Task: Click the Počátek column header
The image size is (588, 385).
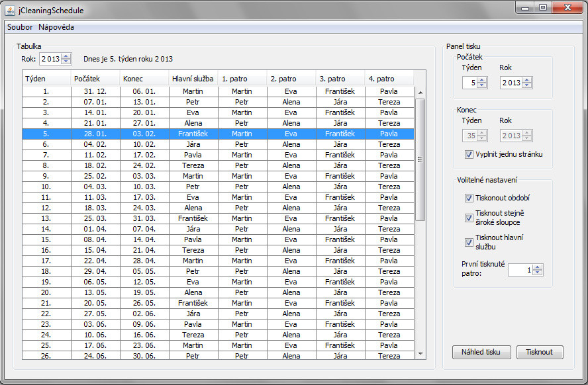Action: [x=95, y=79]
